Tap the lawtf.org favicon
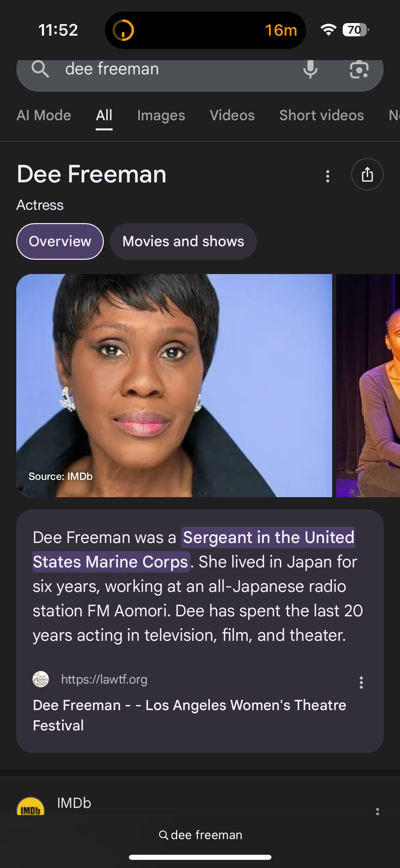The width and height of the screenshot is (400, 868). pos(41,679)
